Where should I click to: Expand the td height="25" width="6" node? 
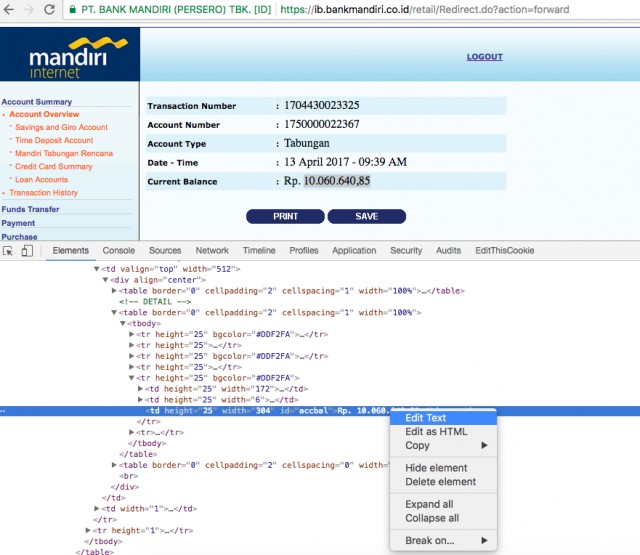(x=140, y=400)
